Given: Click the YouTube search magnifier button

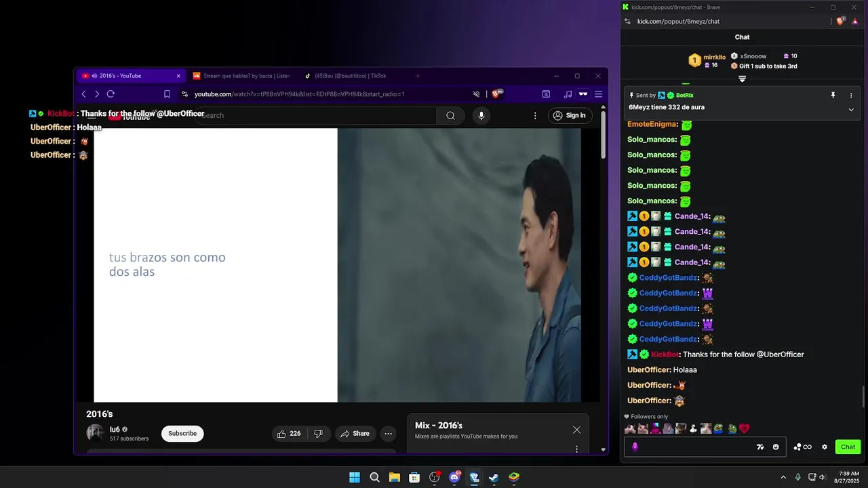Looking at the screenshot, I should point(450,115).
